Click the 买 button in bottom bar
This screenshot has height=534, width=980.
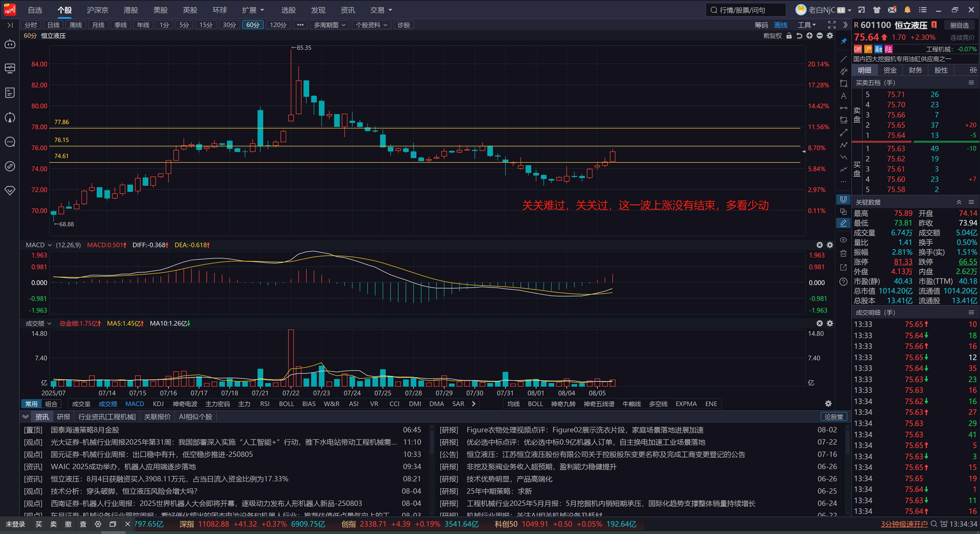39,524
